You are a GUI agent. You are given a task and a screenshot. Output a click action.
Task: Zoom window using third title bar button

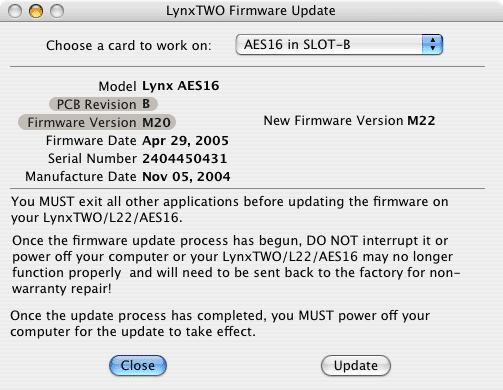tap(57, 11)
